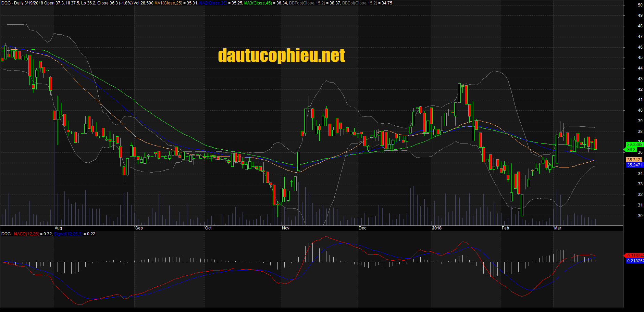Screen dimensions: 644x312
Task: Click the DQC Daily 3/19/2018 chart title
Action: tap(22, 3)
